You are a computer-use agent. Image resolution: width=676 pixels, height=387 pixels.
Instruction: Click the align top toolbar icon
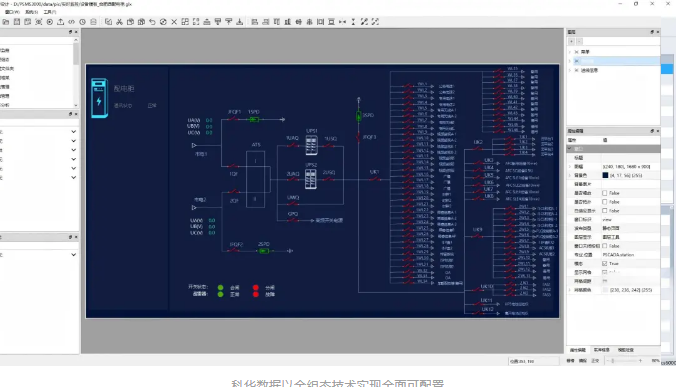276,22
